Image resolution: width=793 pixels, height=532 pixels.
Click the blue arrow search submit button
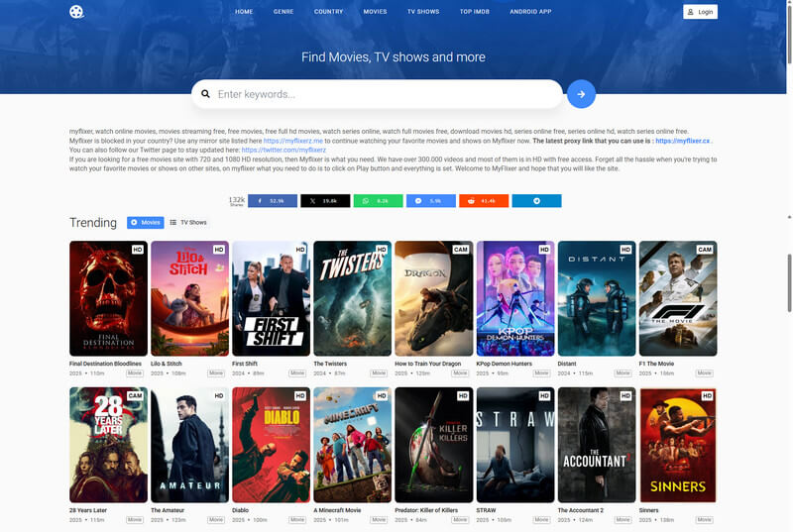[x=581, y=94]
